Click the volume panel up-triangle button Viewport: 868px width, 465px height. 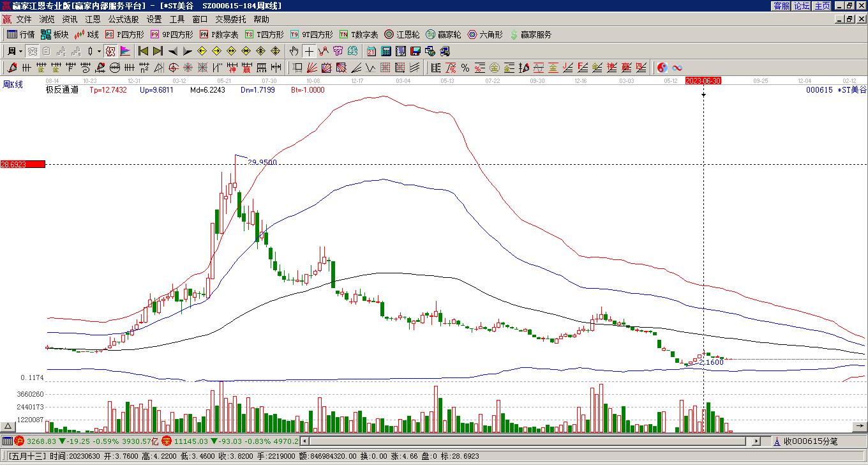click(x=8, y=427)
